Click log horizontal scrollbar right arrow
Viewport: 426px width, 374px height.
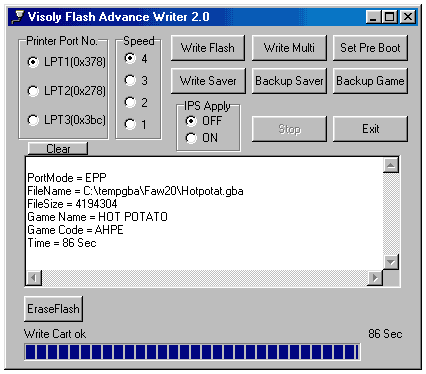pos(375,278)
